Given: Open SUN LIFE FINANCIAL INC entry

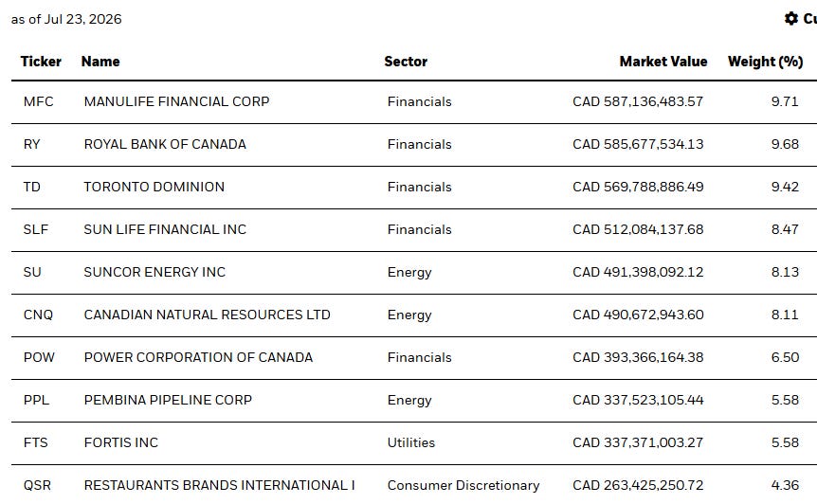Looking at the screenshot, I should (165, 229).
